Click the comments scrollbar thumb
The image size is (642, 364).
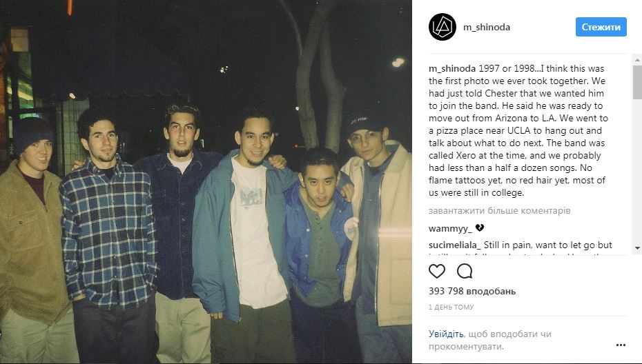pos(637,82)
